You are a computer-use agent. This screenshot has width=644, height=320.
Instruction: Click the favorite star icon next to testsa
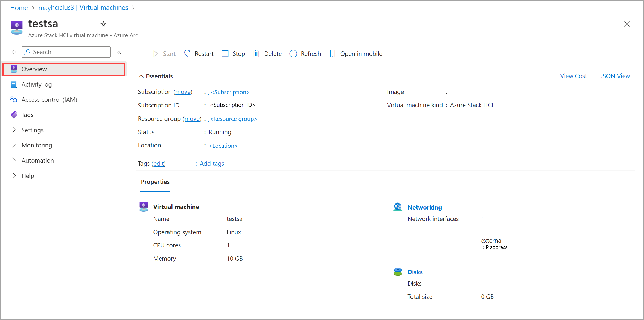coord(103,24)
